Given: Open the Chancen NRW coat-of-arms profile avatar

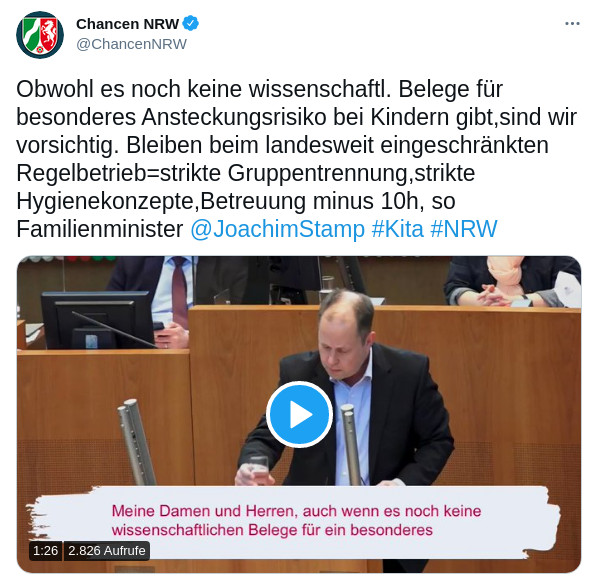Looking at the screenshot, I should [x=40, y=35].
